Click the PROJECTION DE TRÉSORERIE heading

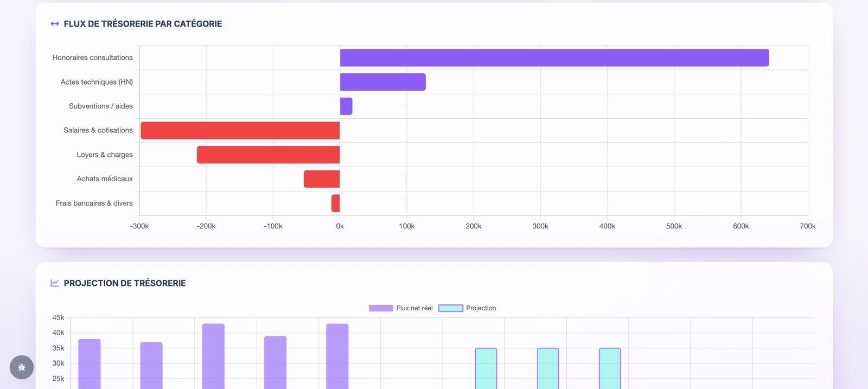[125, 283]
